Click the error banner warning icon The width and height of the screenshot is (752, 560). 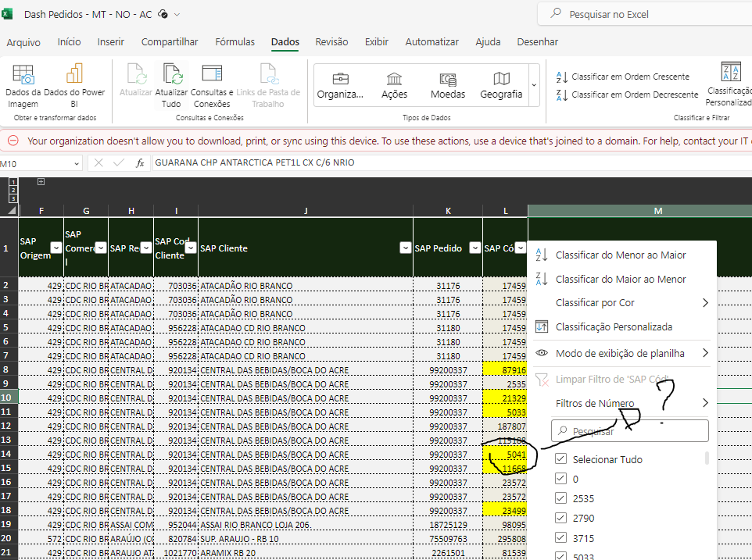click(13, 141)
